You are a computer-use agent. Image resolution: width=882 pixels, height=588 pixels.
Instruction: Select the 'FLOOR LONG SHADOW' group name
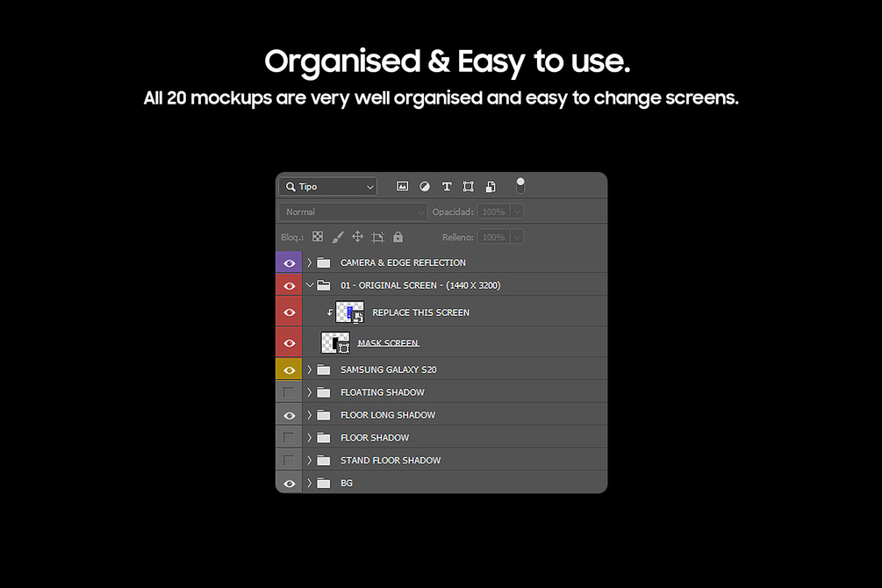pos(388,415)
